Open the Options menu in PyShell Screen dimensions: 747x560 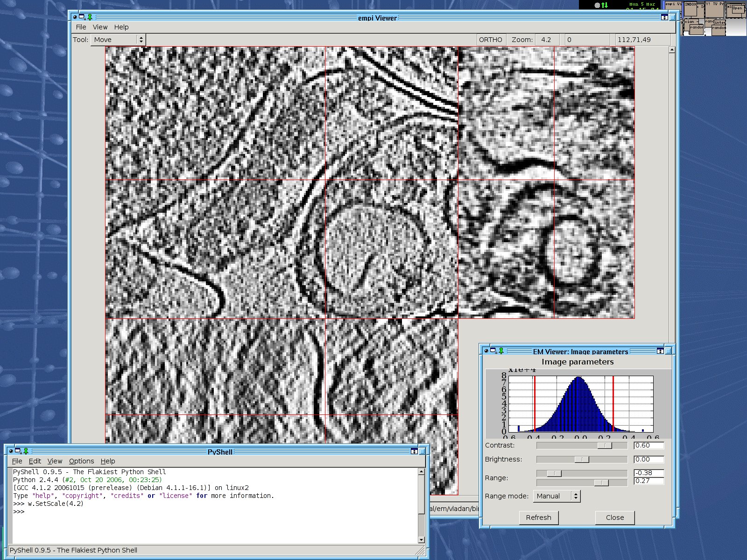pos(81,461)
